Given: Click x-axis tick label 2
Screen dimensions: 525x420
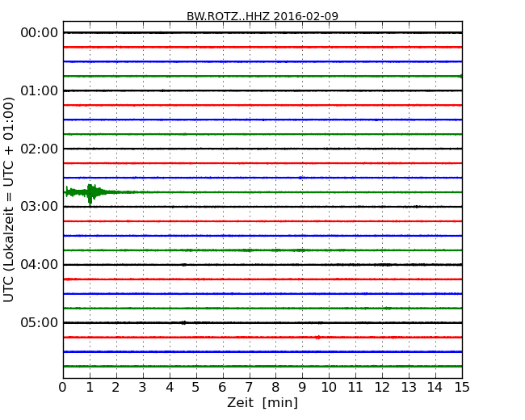Looking at the screenshot, I should click(115, 388).
